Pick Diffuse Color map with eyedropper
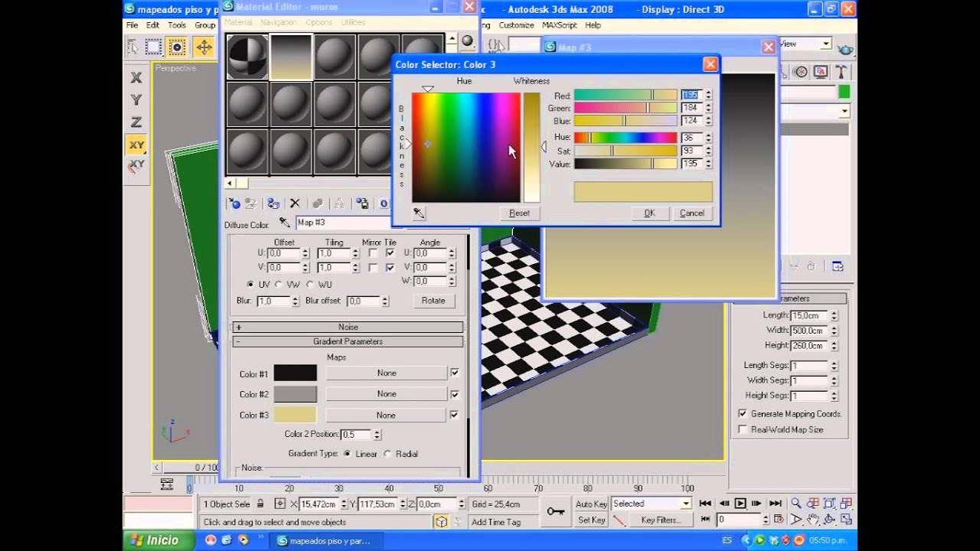This screenshot has height=551, width=980. [x=284, y=222]
